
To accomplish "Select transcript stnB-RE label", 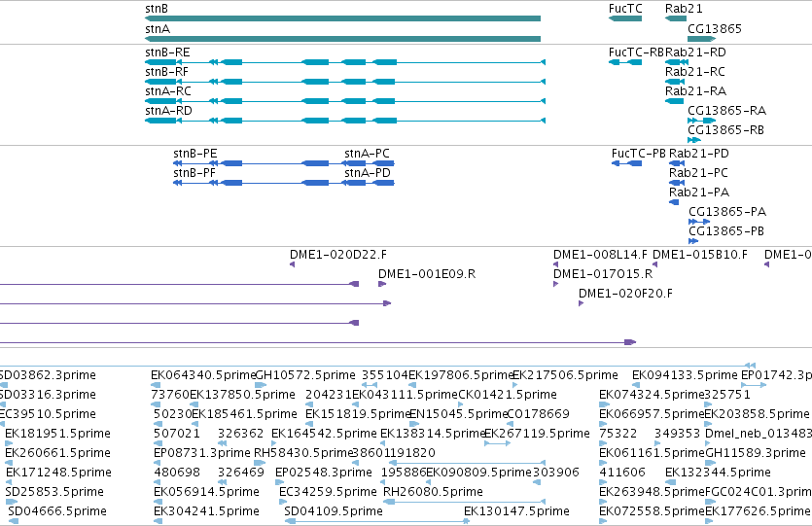I will [x=167, y=53].
